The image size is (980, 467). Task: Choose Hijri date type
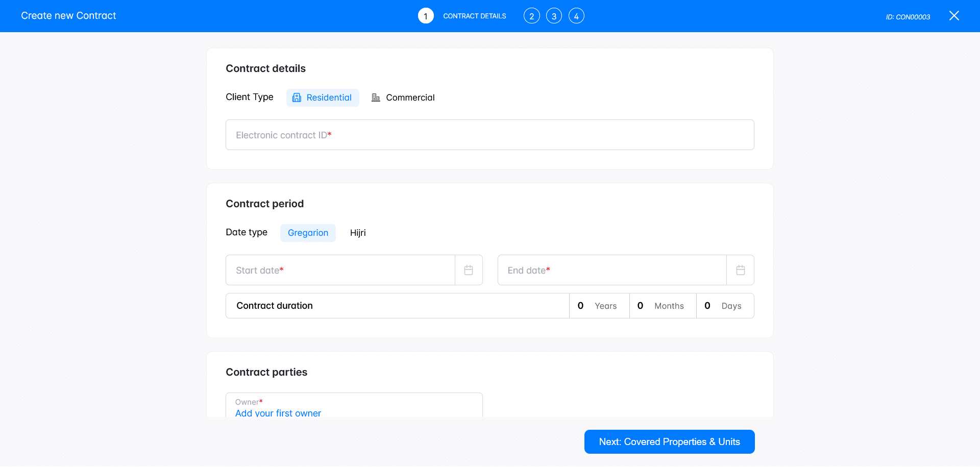[358, 233]
